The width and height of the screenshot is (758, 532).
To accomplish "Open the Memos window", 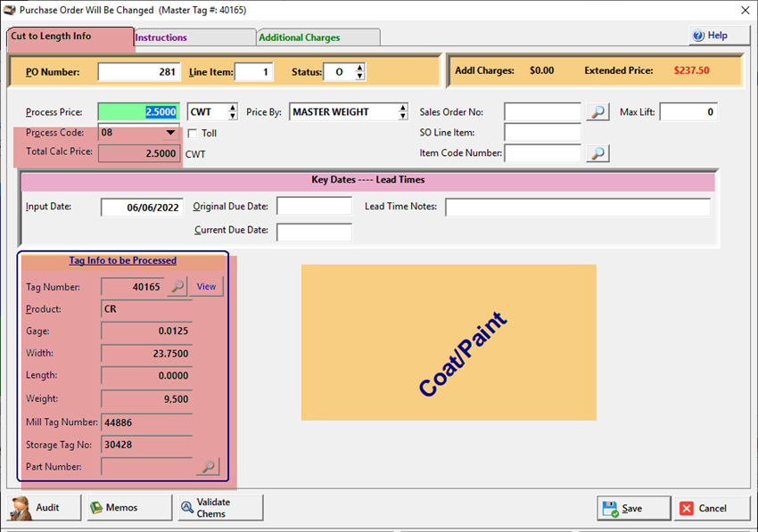I will coord(129,507).
